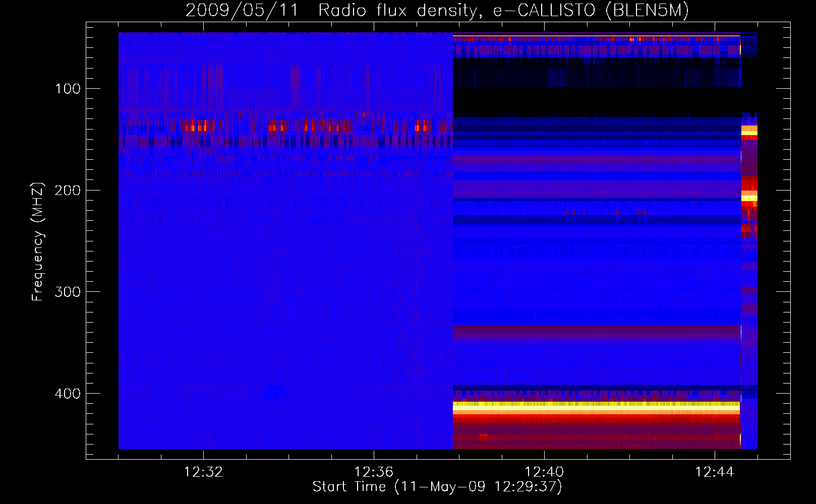Click the 12:36 time tick label
This screenshot has width=816, height=504.
374,472
